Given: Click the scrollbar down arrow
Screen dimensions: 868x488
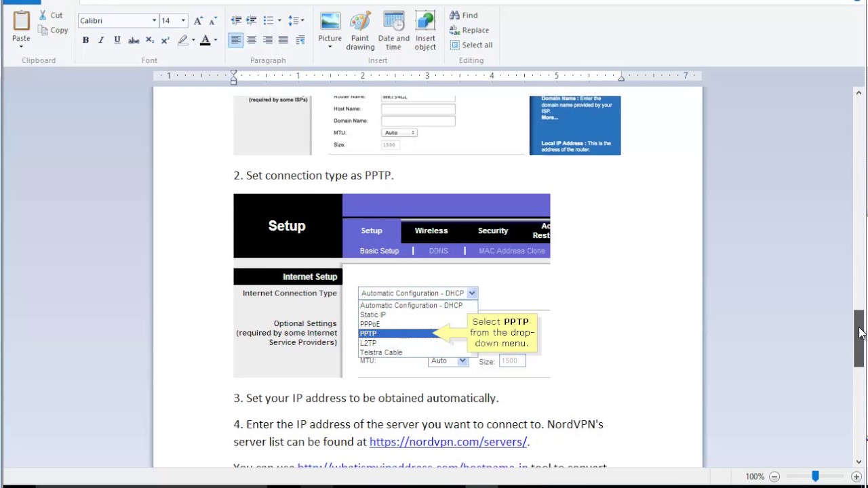Looking at the screenshot, I should 859,462.
